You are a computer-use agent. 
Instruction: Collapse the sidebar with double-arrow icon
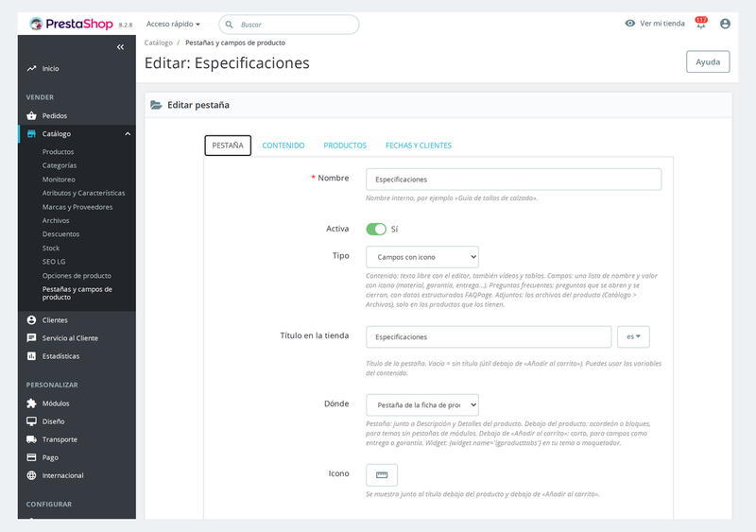pyautogui.click(x=121, y=47)
